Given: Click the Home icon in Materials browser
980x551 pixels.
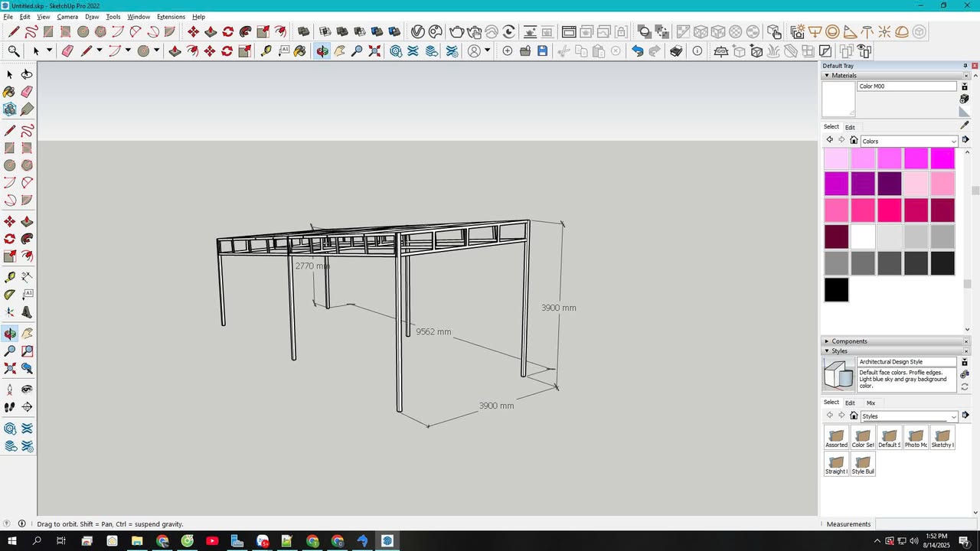Looking at the screenshot, I should point(854,141).
